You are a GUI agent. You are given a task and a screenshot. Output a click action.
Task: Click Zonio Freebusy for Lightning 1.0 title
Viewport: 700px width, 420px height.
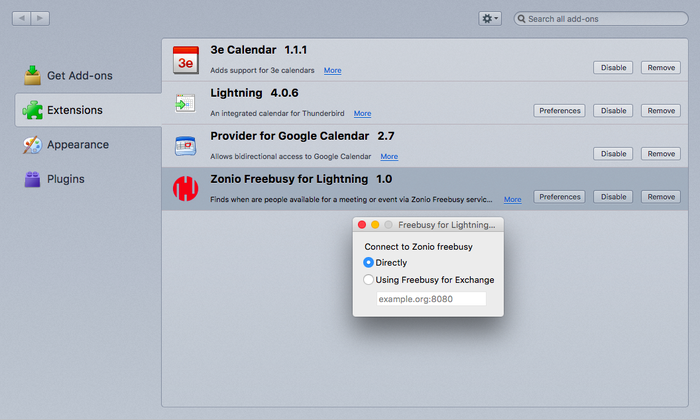click(x=301, y=179)
